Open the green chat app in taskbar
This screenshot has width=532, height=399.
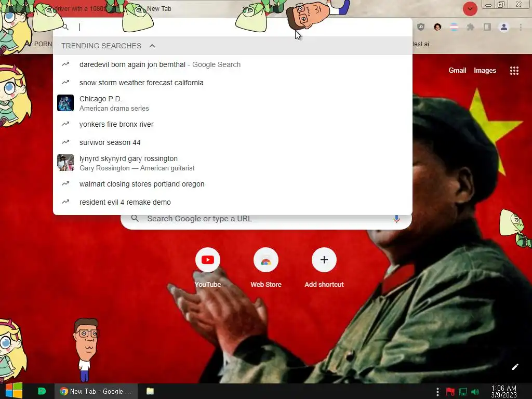point(42,391)
